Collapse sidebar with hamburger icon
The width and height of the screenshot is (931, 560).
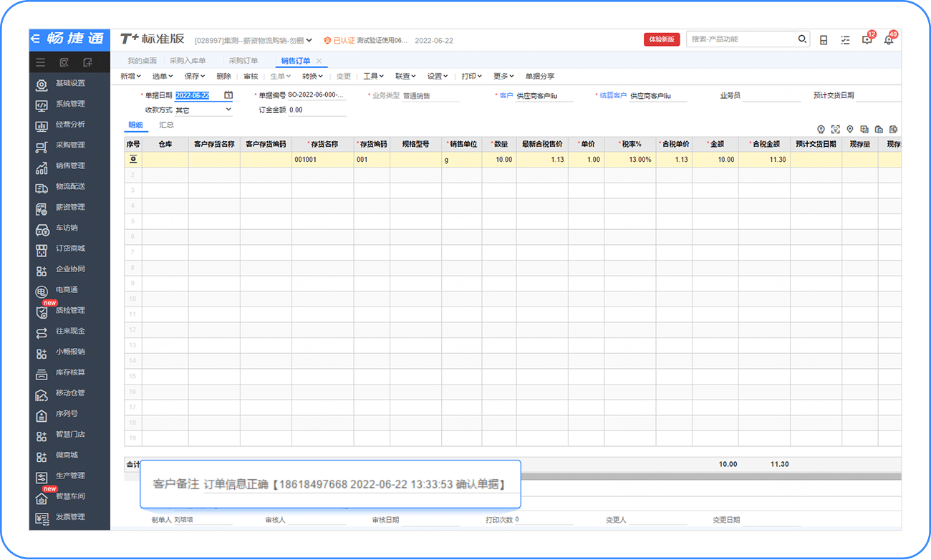(41, 62)
